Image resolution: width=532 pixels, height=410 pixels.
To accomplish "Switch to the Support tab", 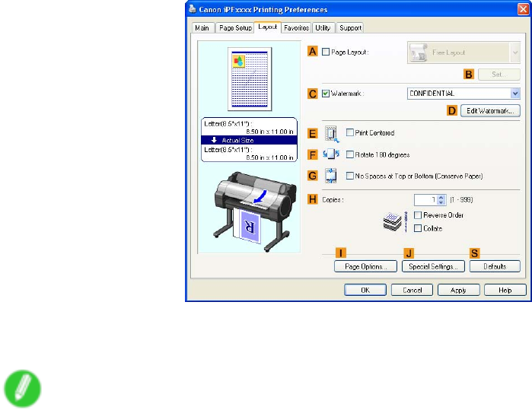I will 350,28.
